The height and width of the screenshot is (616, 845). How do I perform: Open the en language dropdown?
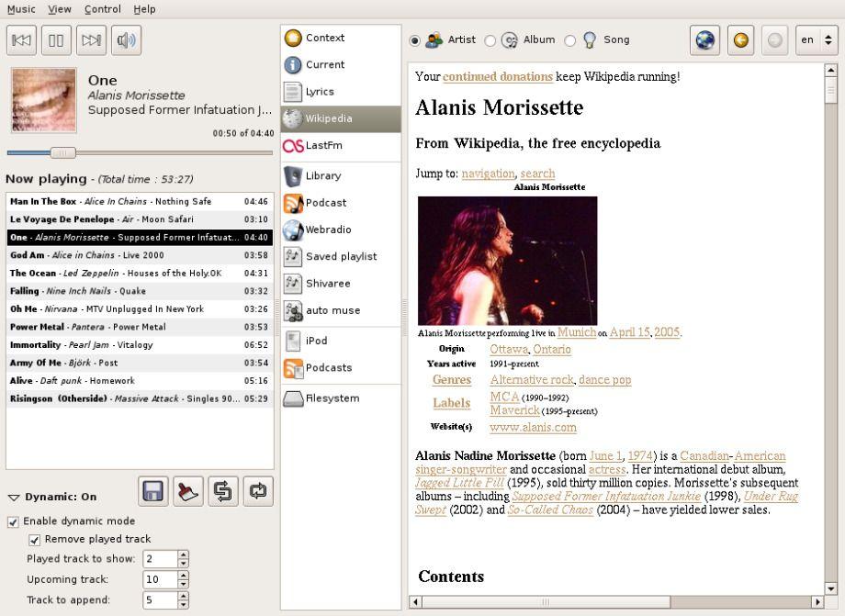pyautogui.click(x=817, y=39)
